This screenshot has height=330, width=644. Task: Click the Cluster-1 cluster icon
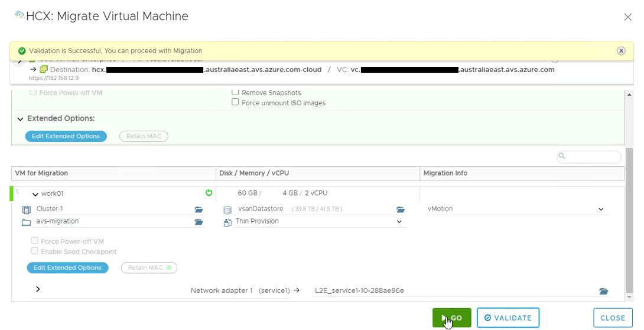[26, 209]
